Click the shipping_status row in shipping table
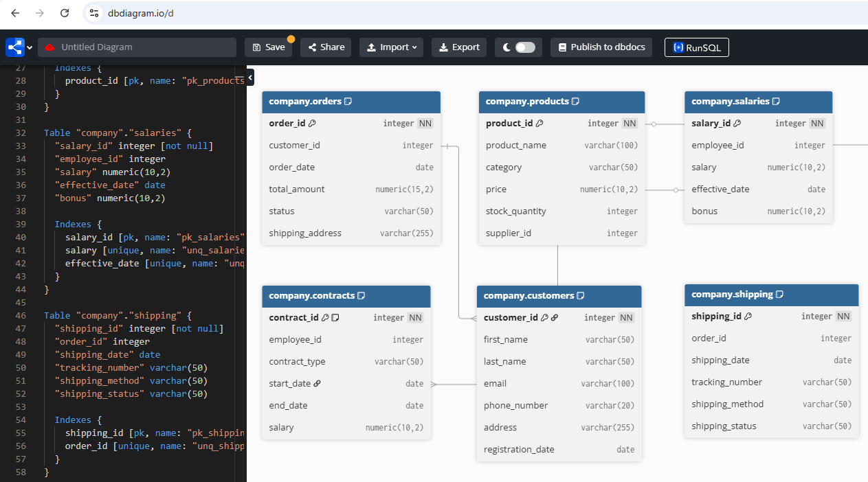 tap(772, 426)
